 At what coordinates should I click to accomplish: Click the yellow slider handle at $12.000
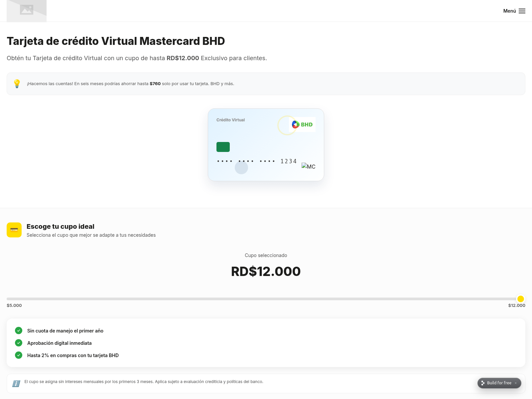[x=521, y=299]
